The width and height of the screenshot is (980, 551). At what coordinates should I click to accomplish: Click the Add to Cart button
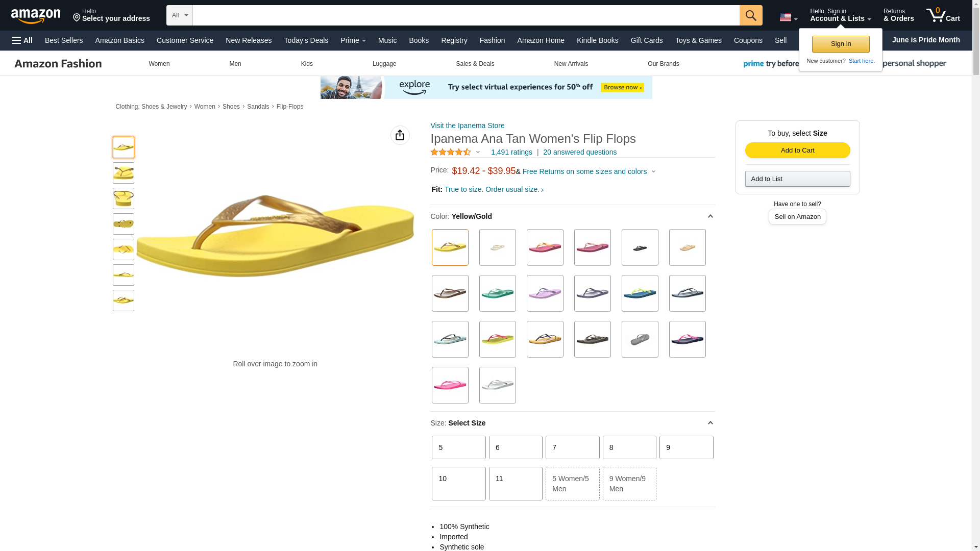798,150
